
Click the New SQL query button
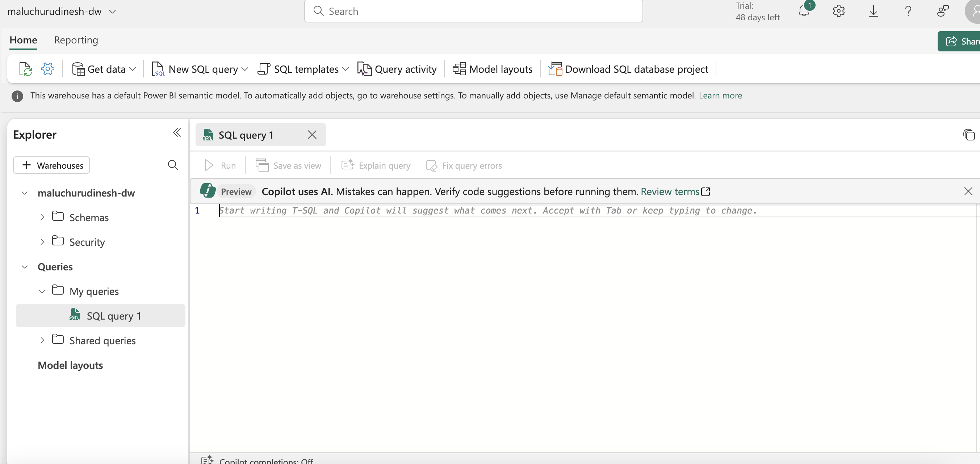click(x=195, y=69)
